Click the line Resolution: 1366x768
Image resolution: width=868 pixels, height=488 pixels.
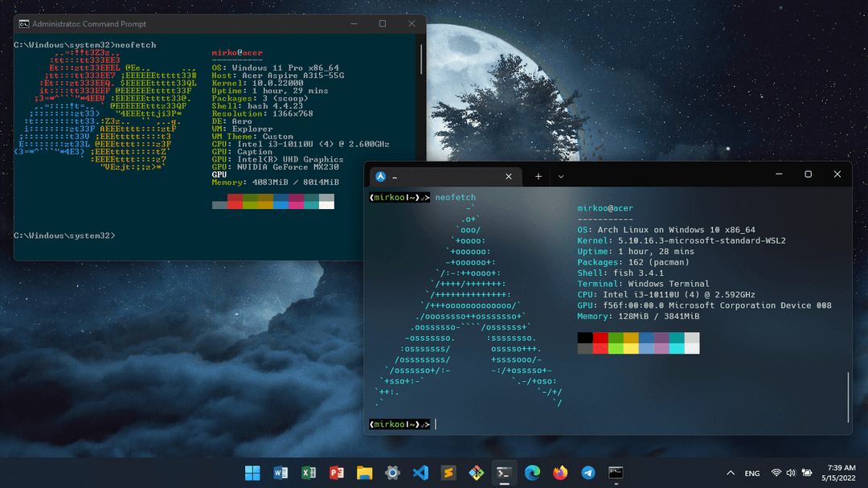click(262, 113)
